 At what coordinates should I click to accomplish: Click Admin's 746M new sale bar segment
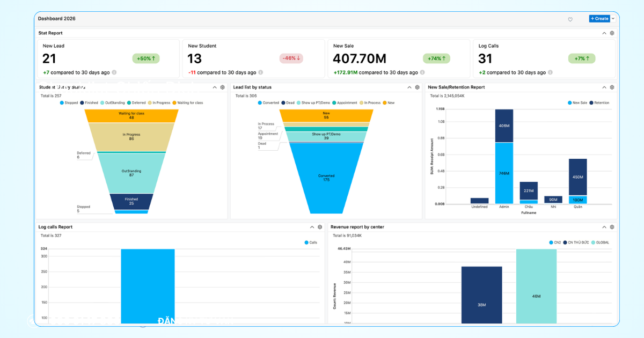pyautogui.click(x=504, y=173)
